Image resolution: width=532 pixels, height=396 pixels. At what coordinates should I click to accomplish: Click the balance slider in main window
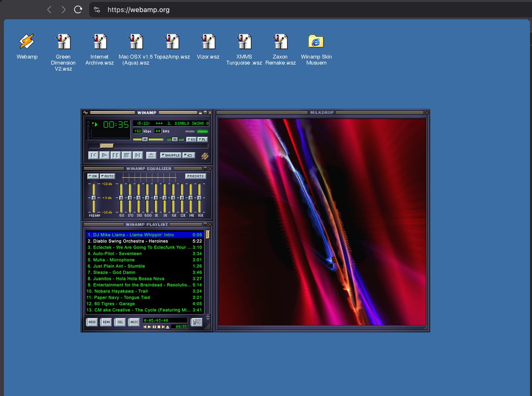175,139
